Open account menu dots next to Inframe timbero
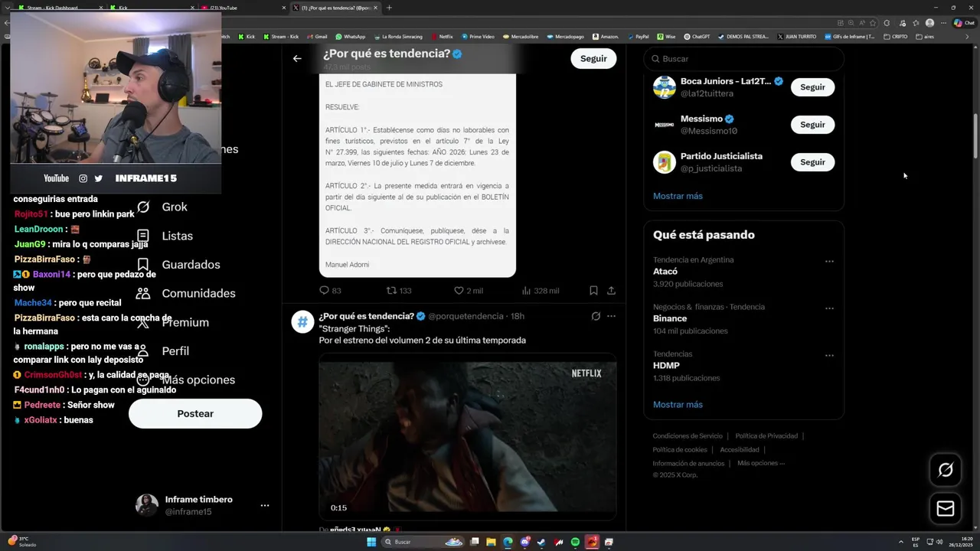This screenshot has height=551, width=980. click(x=265, y=506)
